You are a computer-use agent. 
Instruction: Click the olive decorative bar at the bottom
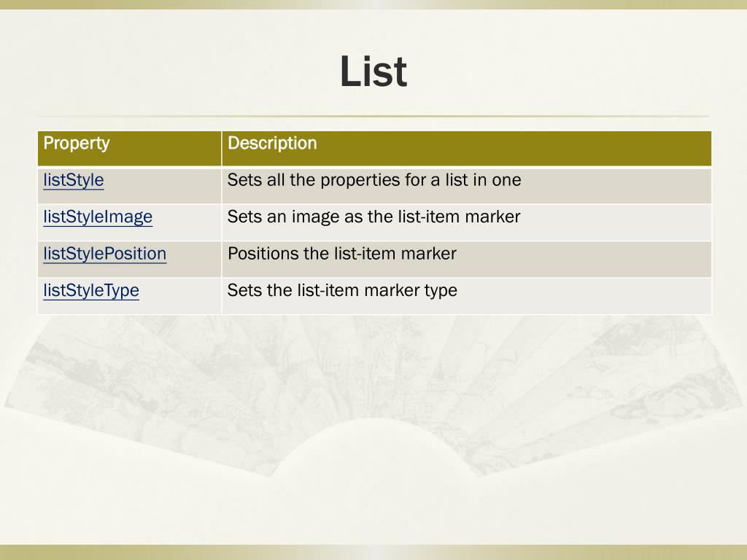[373, 553]
